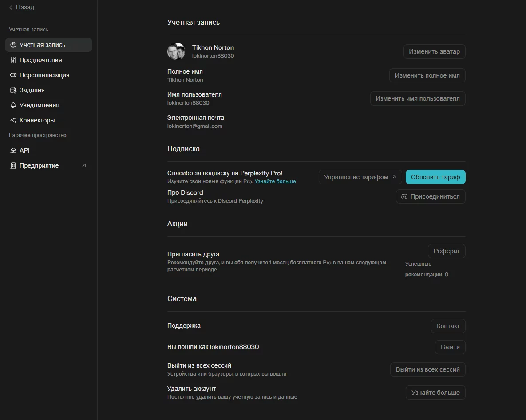The height and width of the screenshot is (420, 526).
Task: Click the back arrow next to Назад
Action: pos(11,8)
